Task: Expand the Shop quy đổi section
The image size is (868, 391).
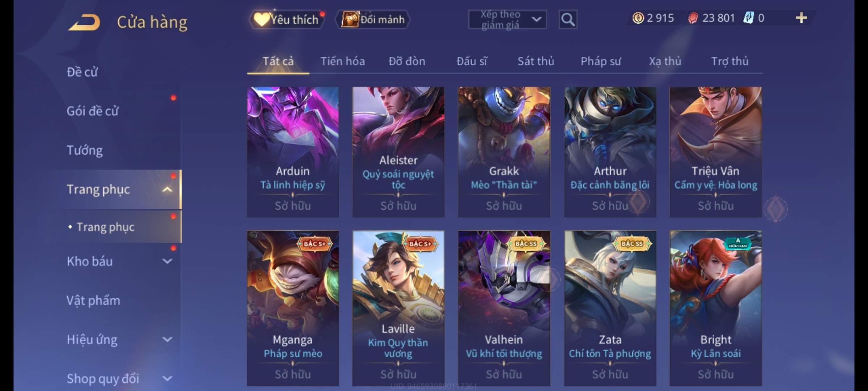Action: [167, 378]
